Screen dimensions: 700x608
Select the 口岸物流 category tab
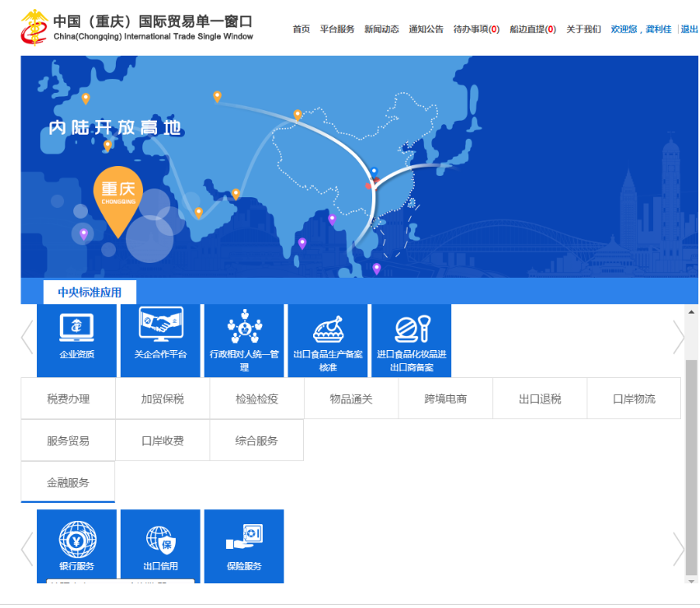point(634,398)
